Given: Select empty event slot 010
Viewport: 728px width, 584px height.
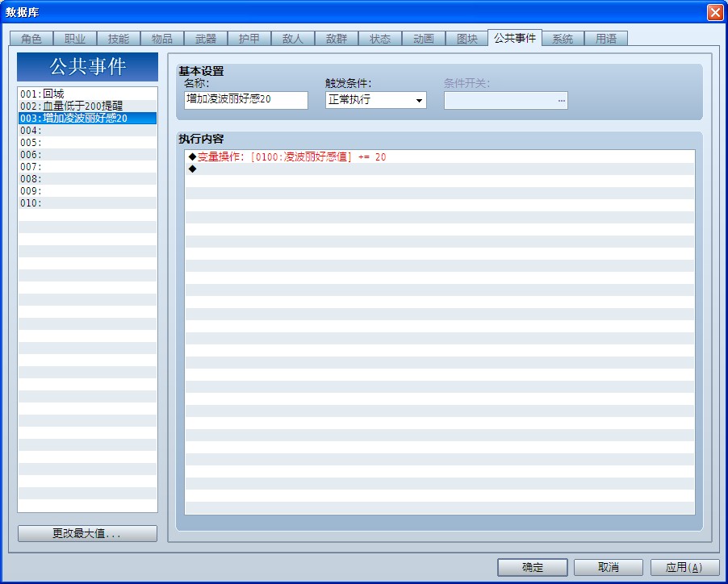Looking at the screenshot, I should (87, 202).
